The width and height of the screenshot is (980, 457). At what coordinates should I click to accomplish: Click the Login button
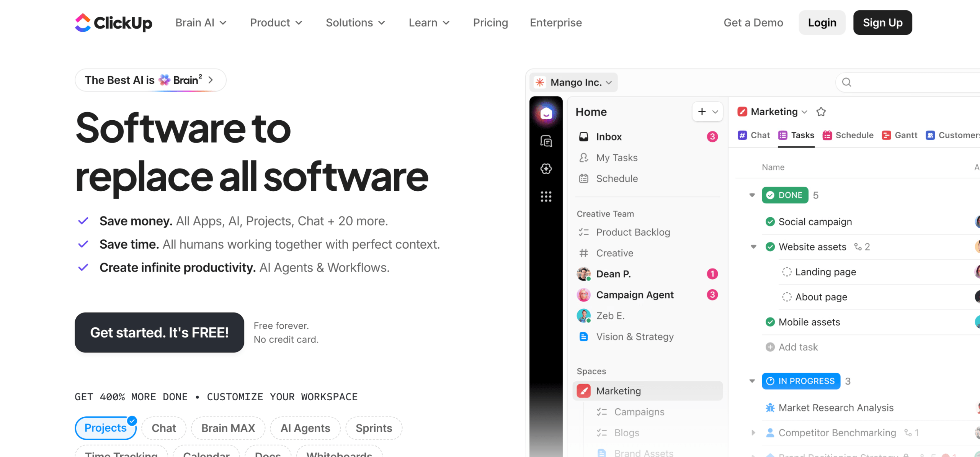tap(822, 23)
